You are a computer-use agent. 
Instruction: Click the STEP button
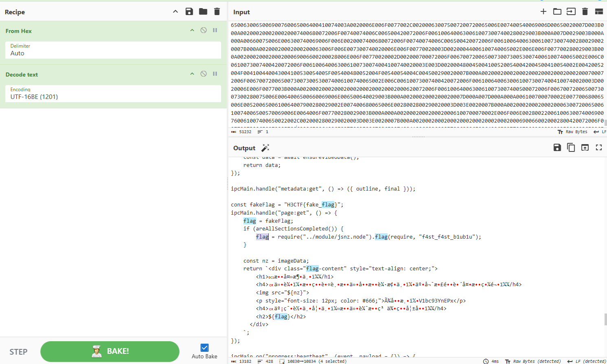(x=19, y=352)
